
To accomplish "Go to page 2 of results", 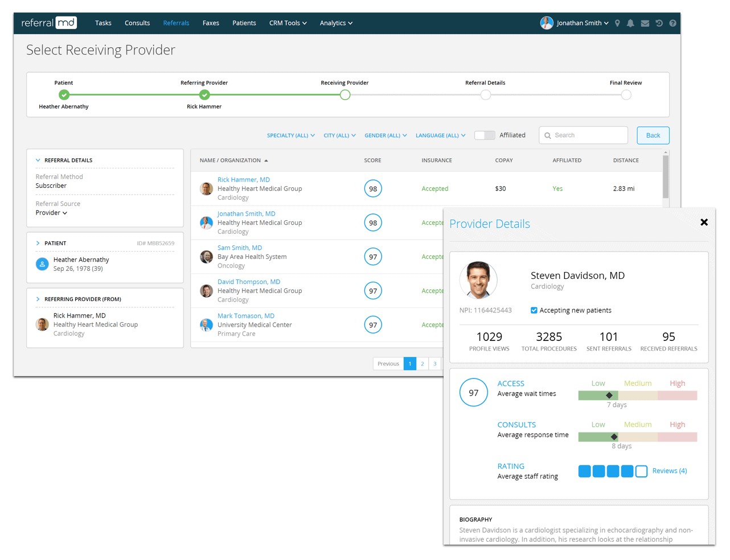I will [423, 364].
